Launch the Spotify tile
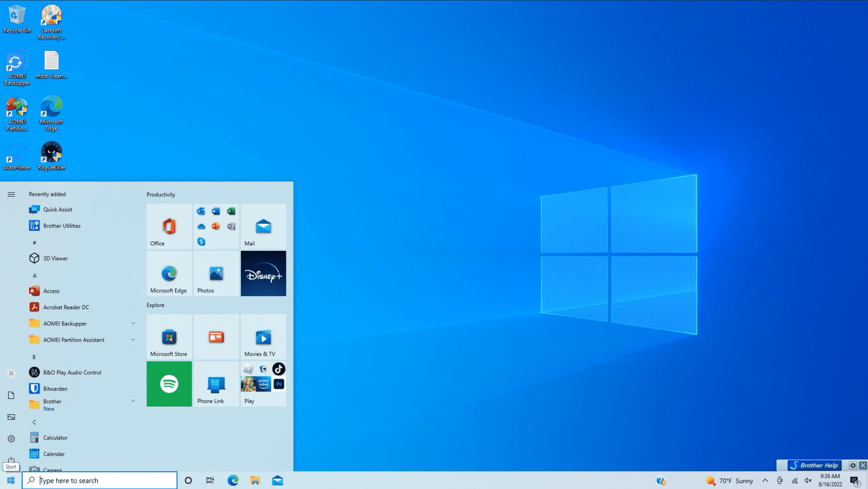Image resolution: width=868 pixels, height=489 pixels. (169, 384)
